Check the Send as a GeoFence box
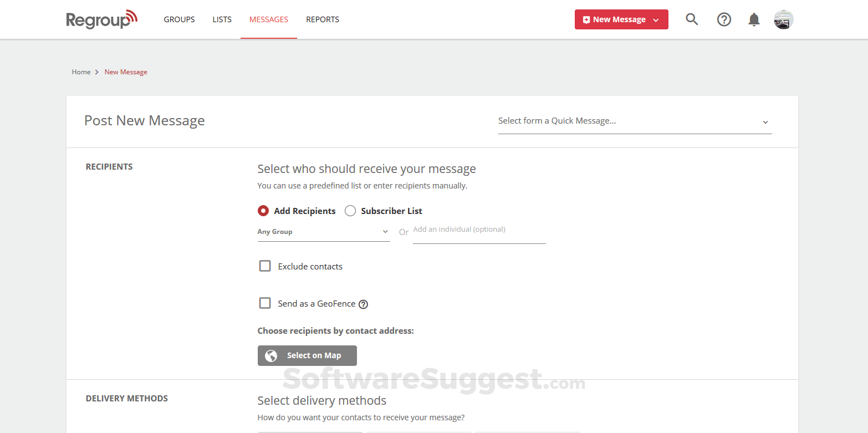The height and width of the screenshot is (433, 868). pyautogui.click(x=265, y=303)
